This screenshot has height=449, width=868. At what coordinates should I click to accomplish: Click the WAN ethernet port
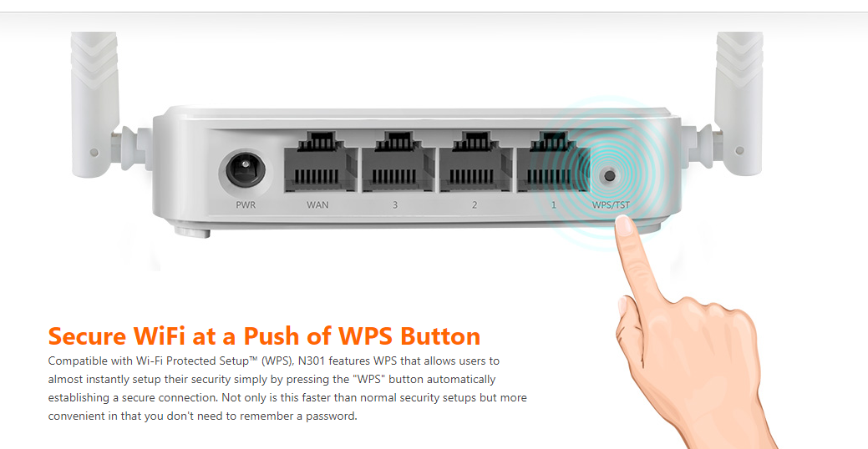tap(320, 162)
